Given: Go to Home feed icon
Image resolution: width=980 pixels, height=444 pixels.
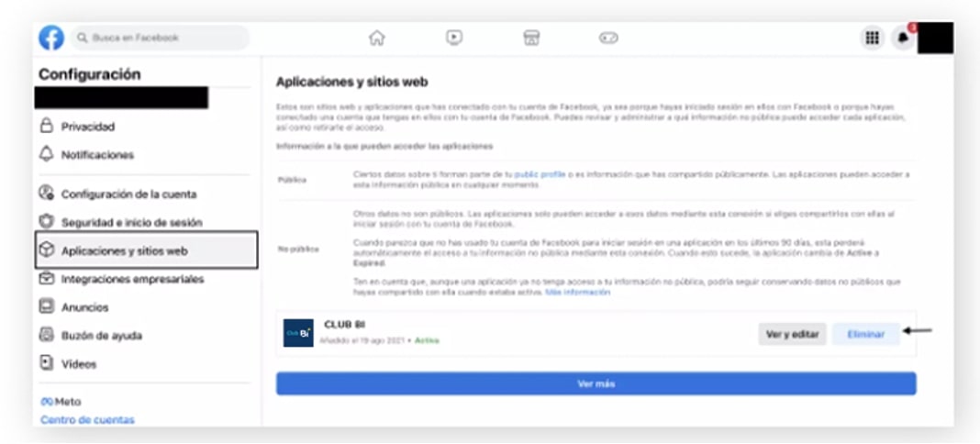Looking at the screenshot, I should 376,38.
